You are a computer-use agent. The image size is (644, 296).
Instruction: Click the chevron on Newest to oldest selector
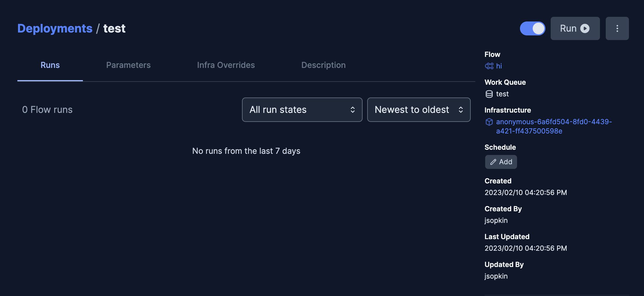462,110
